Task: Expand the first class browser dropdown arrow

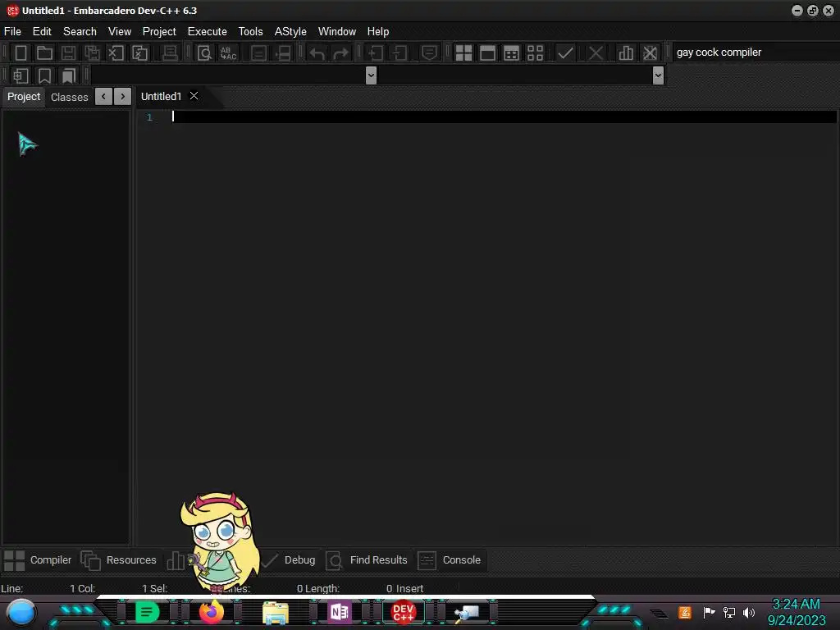Action: click(371, 75)
